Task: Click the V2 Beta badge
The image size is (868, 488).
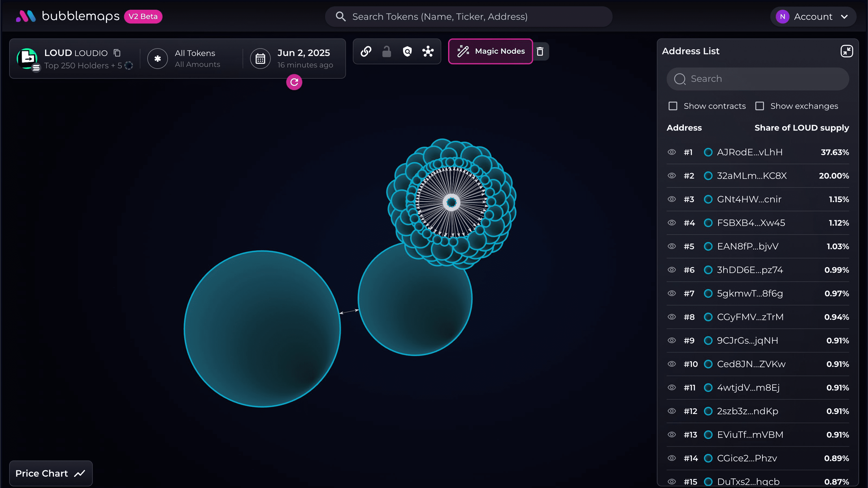Action: tap(143, 17)
